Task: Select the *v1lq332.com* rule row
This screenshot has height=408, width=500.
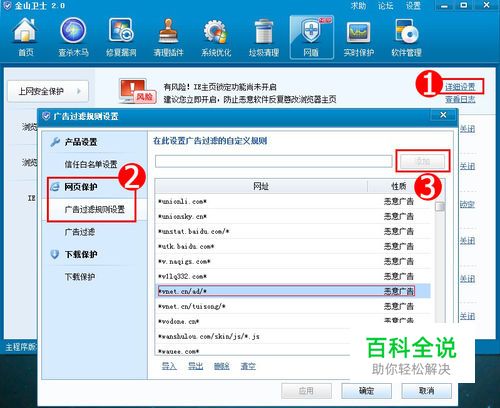Action: click(293, 276)
